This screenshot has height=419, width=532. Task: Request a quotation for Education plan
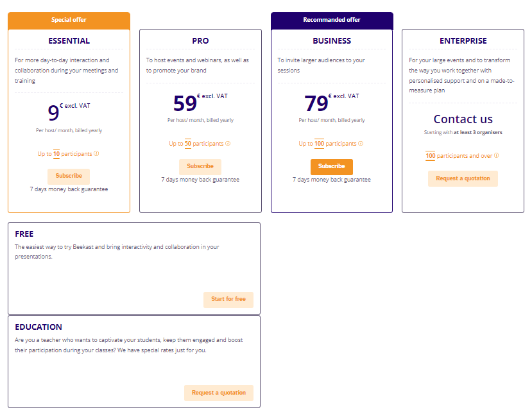pos(219,393)
